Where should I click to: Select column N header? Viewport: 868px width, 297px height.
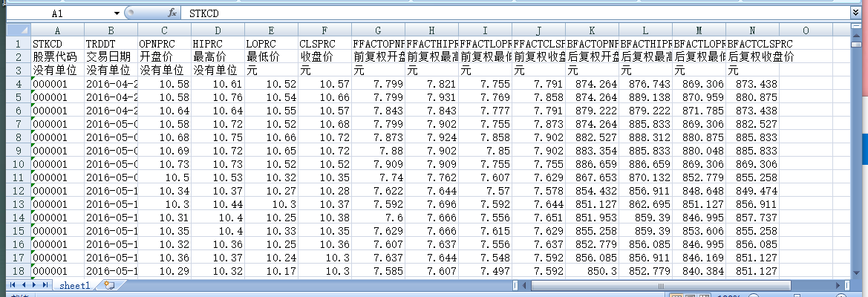[752, 30]
